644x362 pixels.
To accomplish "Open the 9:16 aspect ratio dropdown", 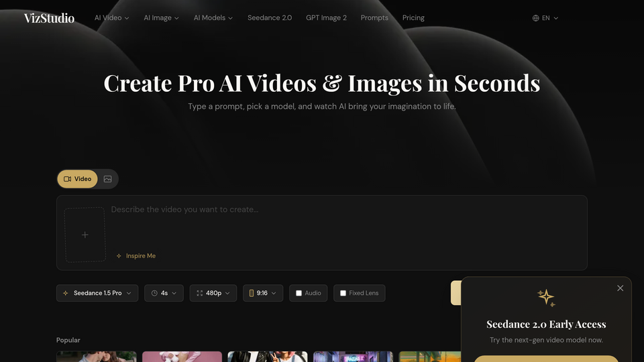I will [x=263, y=293].
